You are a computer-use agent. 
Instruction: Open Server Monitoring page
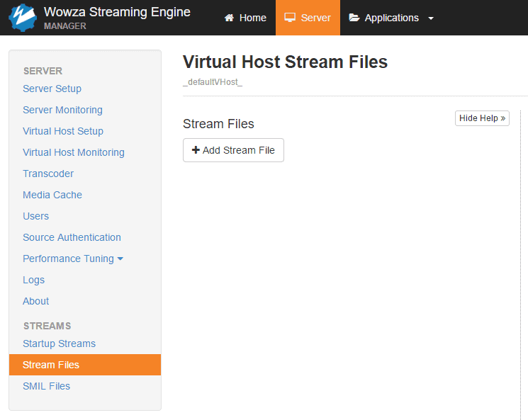click(62, 110)
